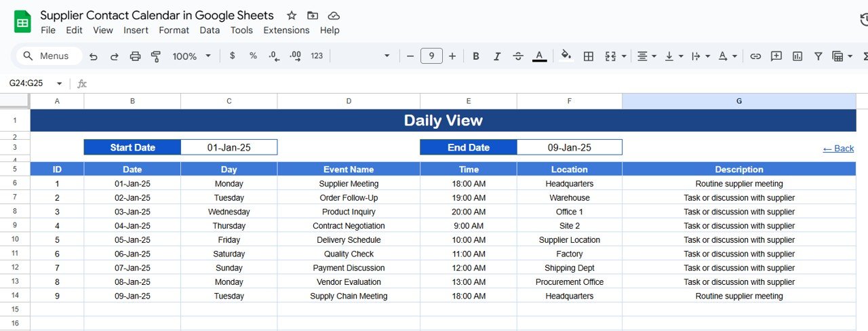Image resolution: width=868 pixels, height=331 pixels.
Task: Open the fill color picker
Action: click(x=566, y=56)
